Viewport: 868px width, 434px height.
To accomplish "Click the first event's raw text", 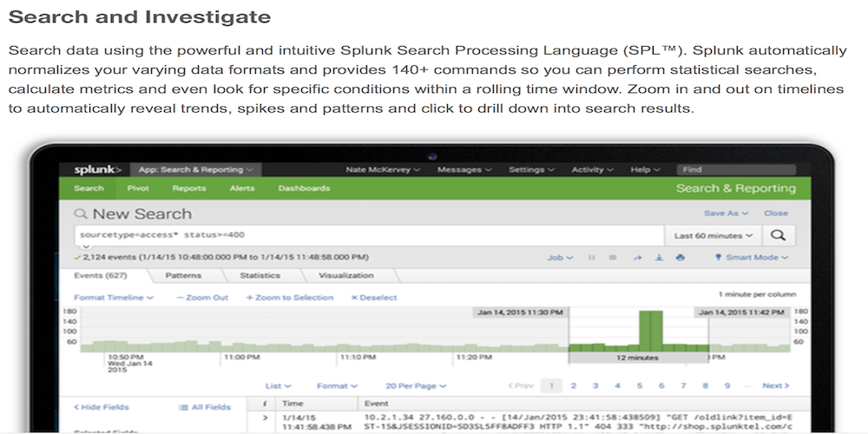I will coord(578,422).
